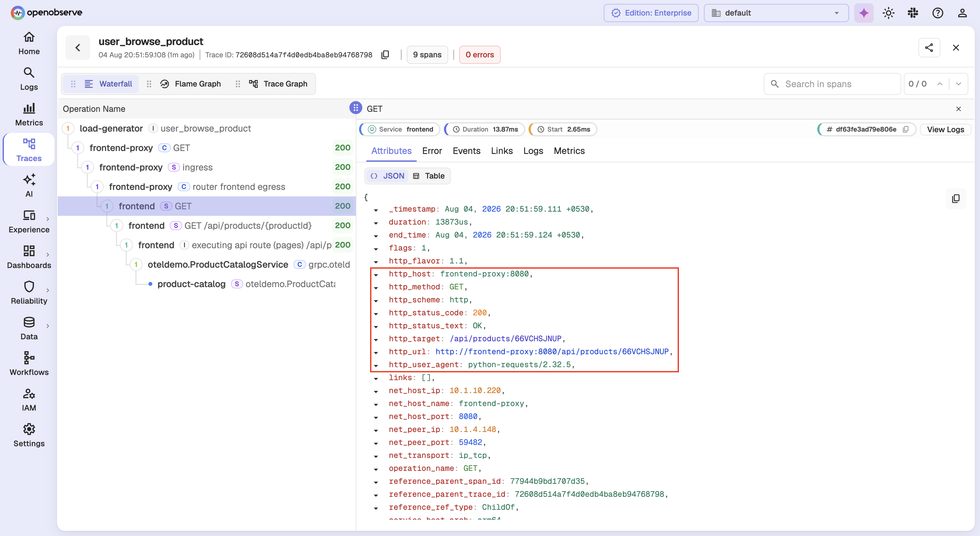Click the 0 errors badge
Image resolution: width=980 pixels, height=536 pixels.
click(x=480, y=55)
